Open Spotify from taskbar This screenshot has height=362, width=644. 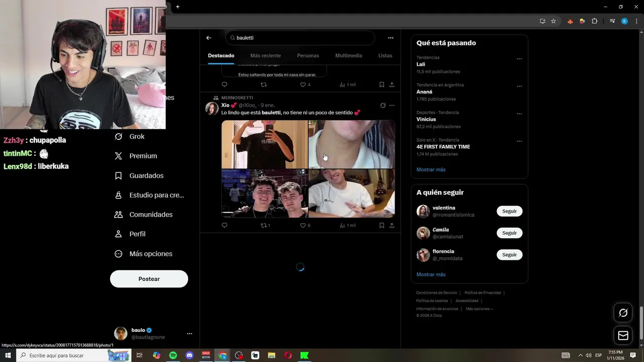(173, 355)
